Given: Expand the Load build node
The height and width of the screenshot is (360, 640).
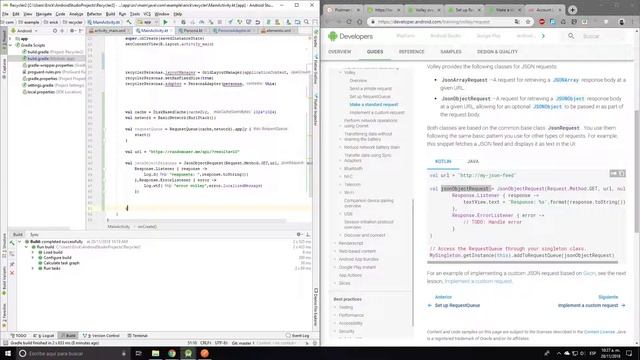Looking at the screenshot, I should [33, 252].
